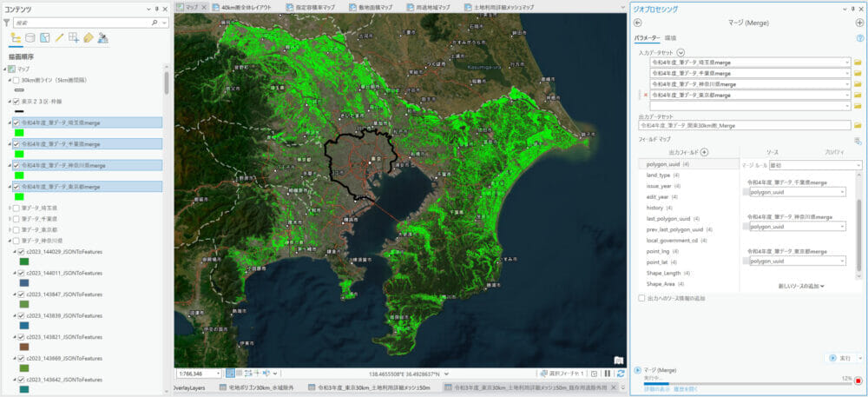Select List By Perspective Imagery icon

tap(103, 37)
